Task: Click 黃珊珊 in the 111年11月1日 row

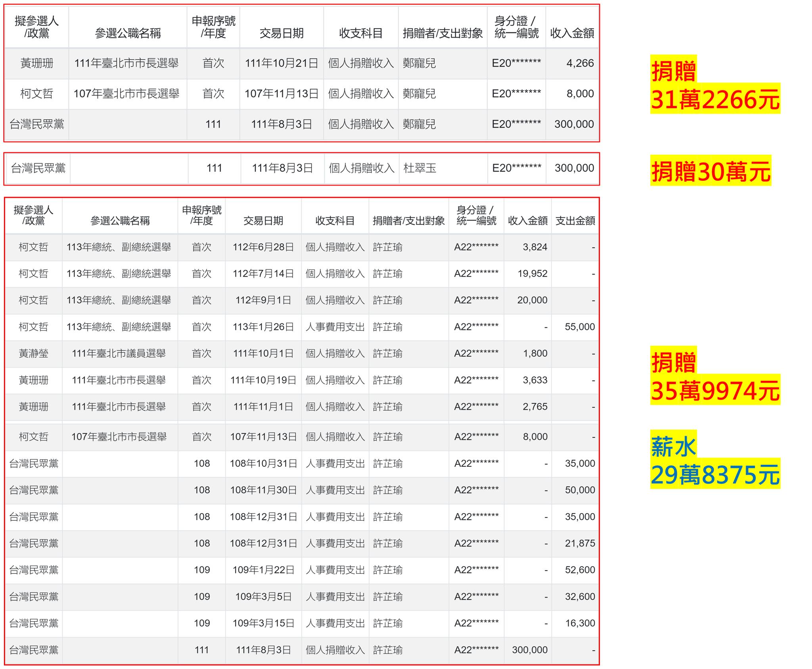Action: pyautogui.click(x=33, y=407)
